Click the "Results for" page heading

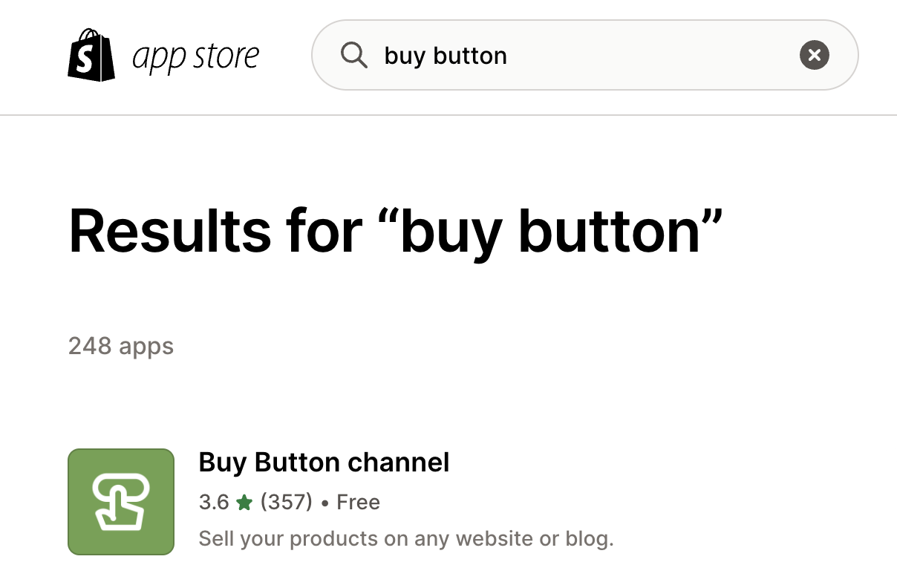click(x=224, y=231)
